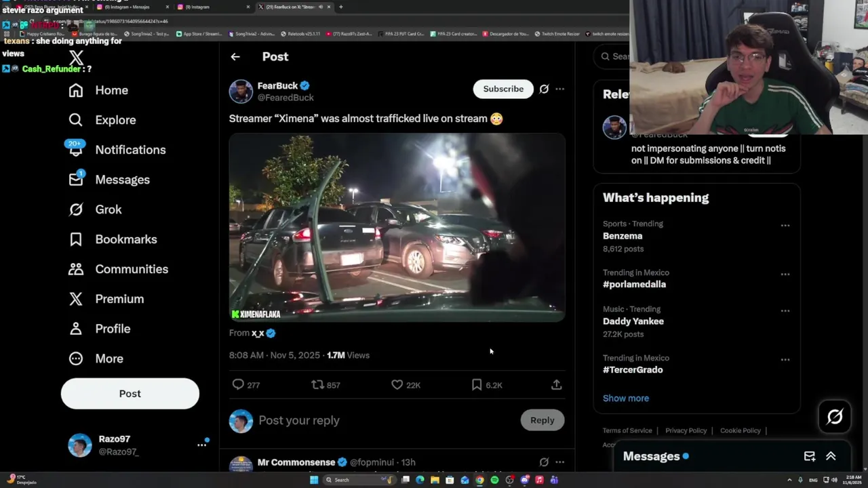Screen dimensions: 868x488
Task: Click Grok explain icon beside Subscribe
Action: [x=544, y=89]
